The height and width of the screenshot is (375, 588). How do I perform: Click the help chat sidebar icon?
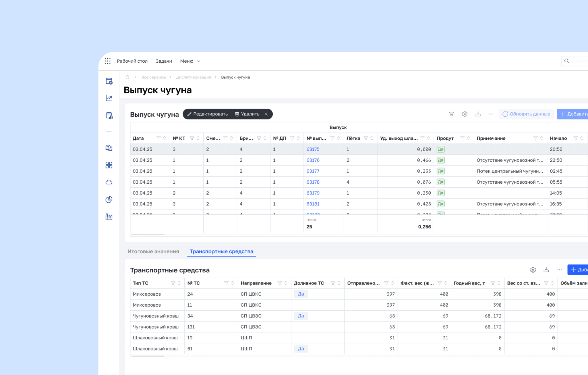pyautogui.click(x=109, y=148)
